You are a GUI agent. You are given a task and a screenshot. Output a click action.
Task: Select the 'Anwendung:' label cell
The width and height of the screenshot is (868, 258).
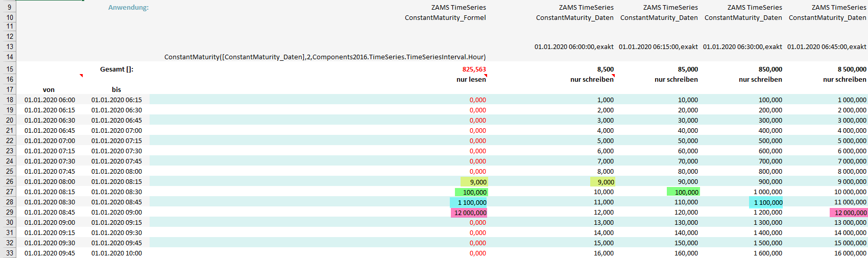[x=128, y=8]
